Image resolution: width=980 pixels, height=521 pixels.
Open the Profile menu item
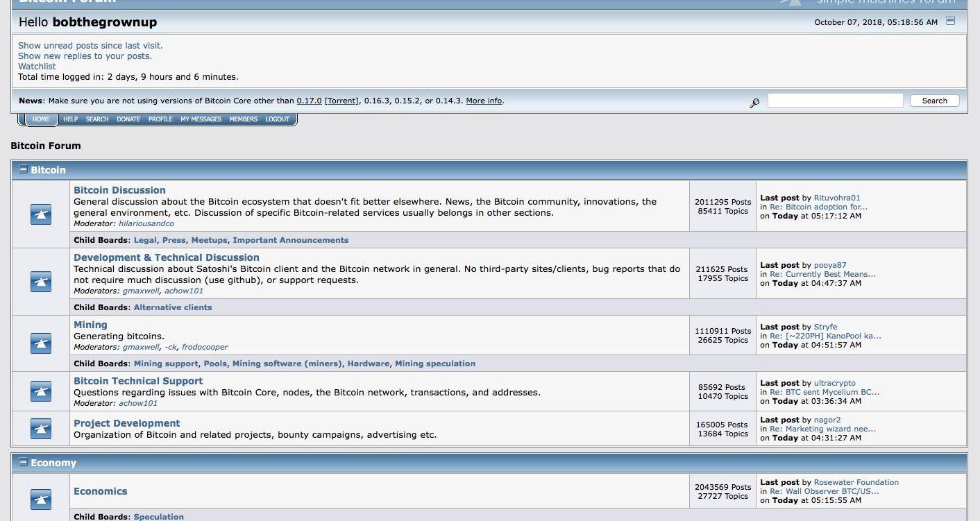click(160, 119)
